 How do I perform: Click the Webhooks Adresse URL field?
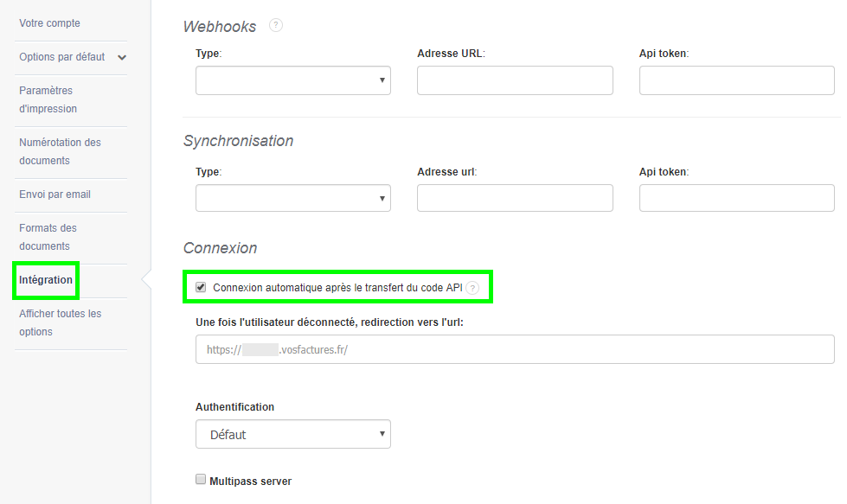(x=514, y=80)
